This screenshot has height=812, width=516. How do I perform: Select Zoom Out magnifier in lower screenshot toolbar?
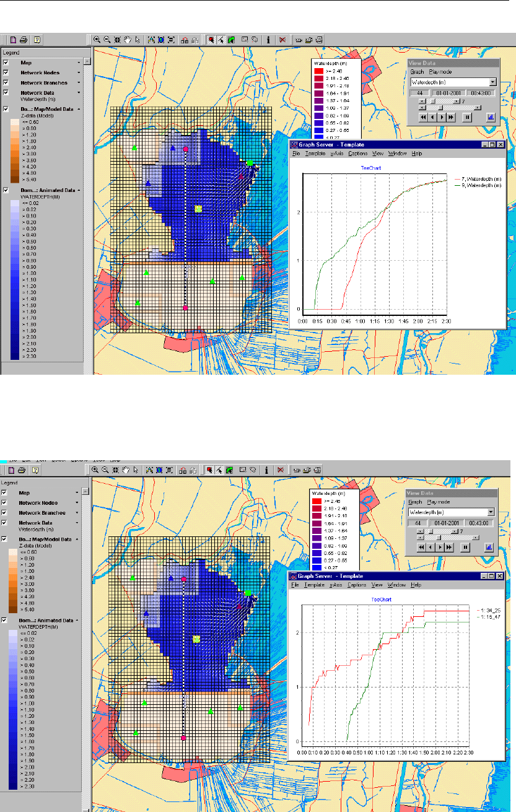pyautogui.click(x=107, y=469)
